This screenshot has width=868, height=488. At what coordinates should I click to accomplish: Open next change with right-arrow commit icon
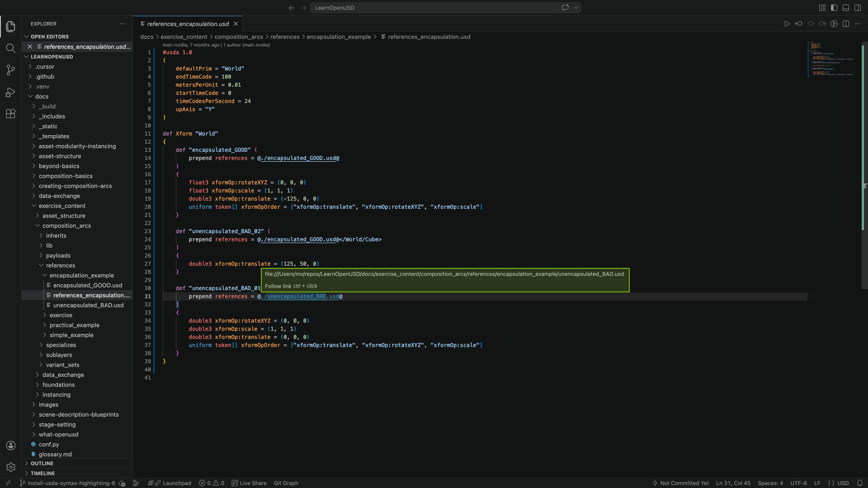[822, 24]
